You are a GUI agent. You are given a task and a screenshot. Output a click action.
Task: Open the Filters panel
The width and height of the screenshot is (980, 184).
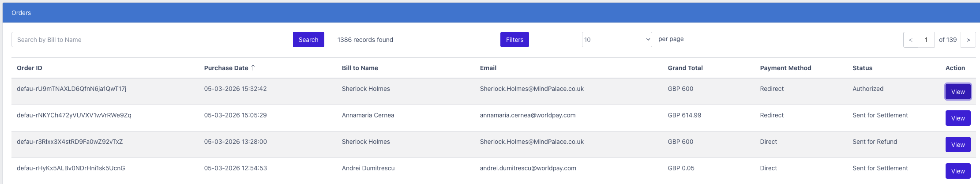[514, 40]
